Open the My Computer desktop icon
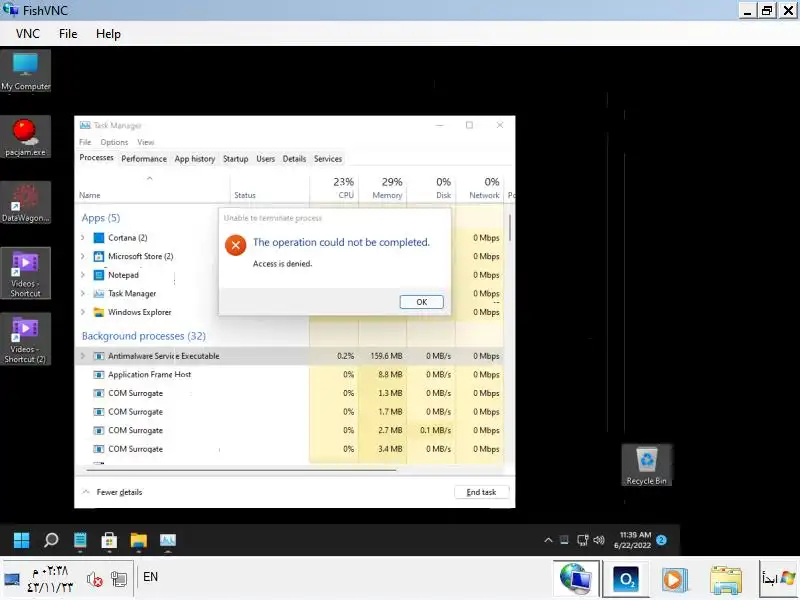The width and height of the screenshot is (800, 600). (x=26, y=71)
